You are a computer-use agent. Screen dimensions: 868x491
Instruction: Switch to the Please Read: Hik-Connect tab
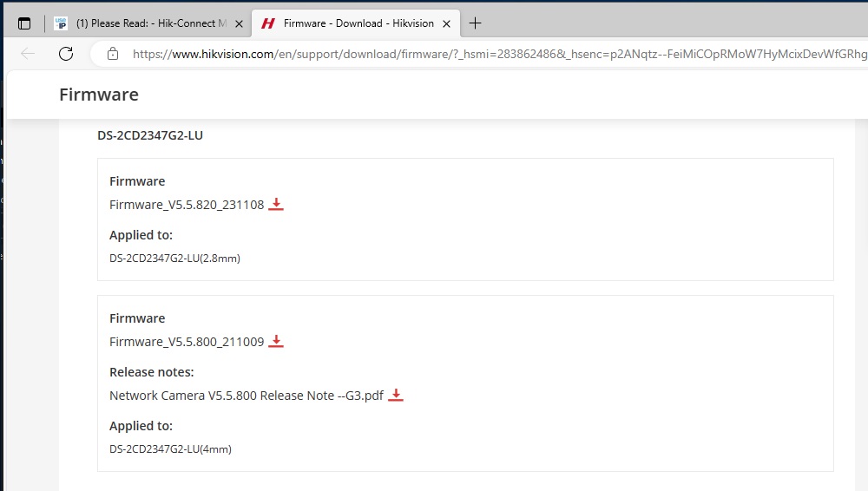pos(149,23)
